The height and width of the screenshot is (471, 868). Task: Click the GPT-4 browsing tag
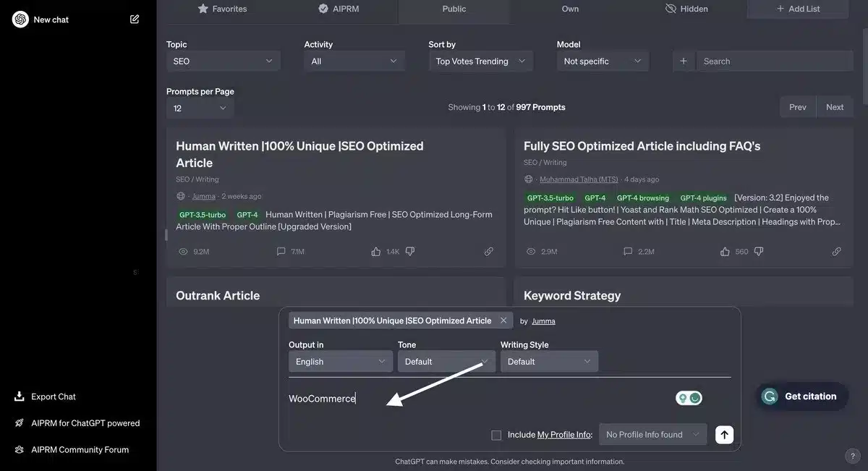click(x=643, y=198)
